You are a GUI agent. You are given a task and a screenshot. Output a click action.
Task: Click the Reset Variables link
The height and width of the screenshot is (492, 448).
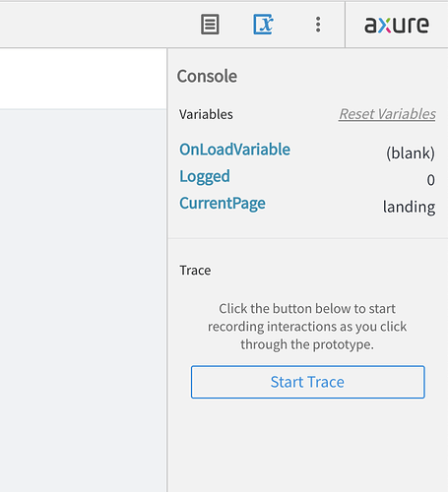pyautogui.click(x=387, y=114)
